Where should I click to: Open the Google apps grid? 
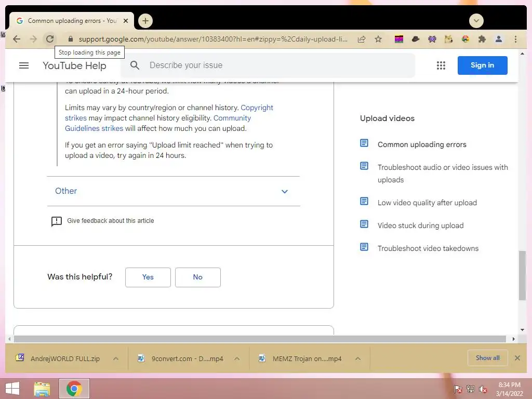click(441, 65)
